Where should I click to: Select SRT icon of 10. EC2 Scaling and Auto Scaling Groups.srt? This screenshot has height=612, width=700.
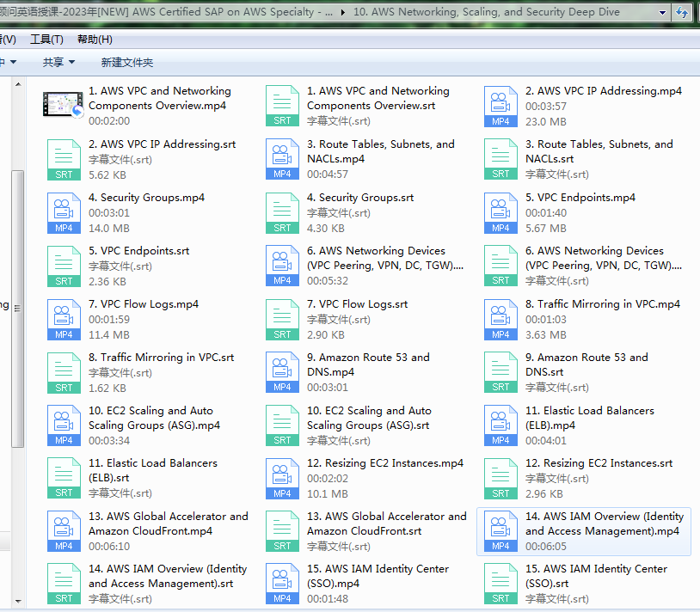[x=282, y=425]
